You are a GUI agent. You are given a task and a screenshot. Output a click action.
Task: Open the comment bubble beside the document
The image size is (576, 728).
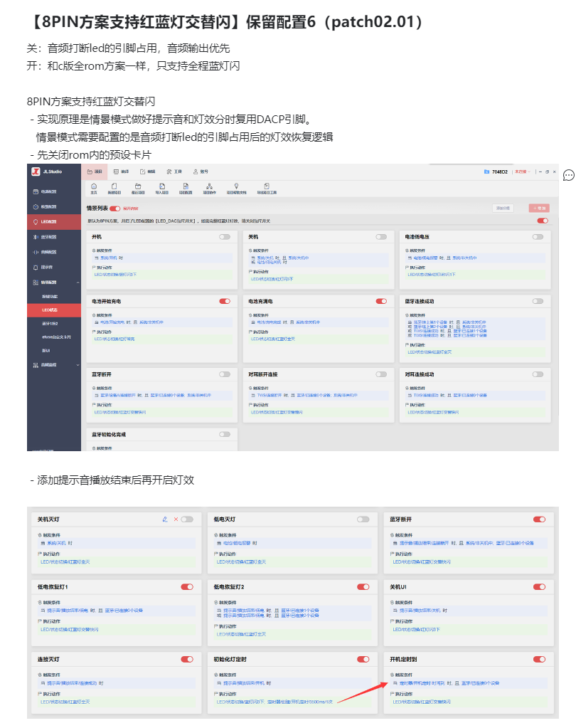coord(569,176)
